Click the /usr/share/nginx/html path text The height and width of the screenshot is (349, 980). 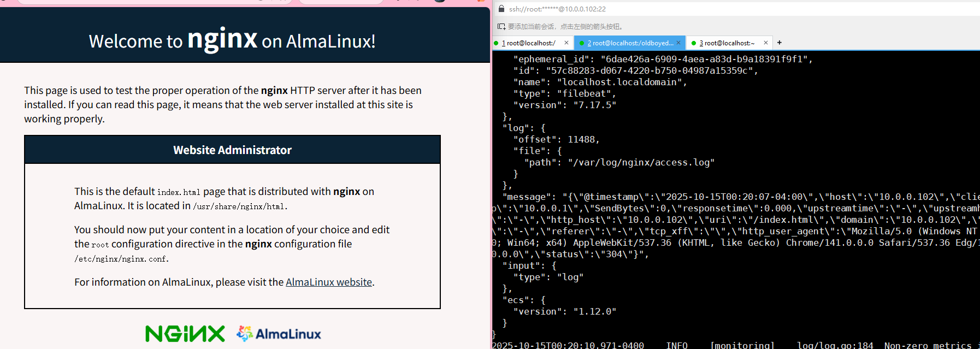(239, 206)
